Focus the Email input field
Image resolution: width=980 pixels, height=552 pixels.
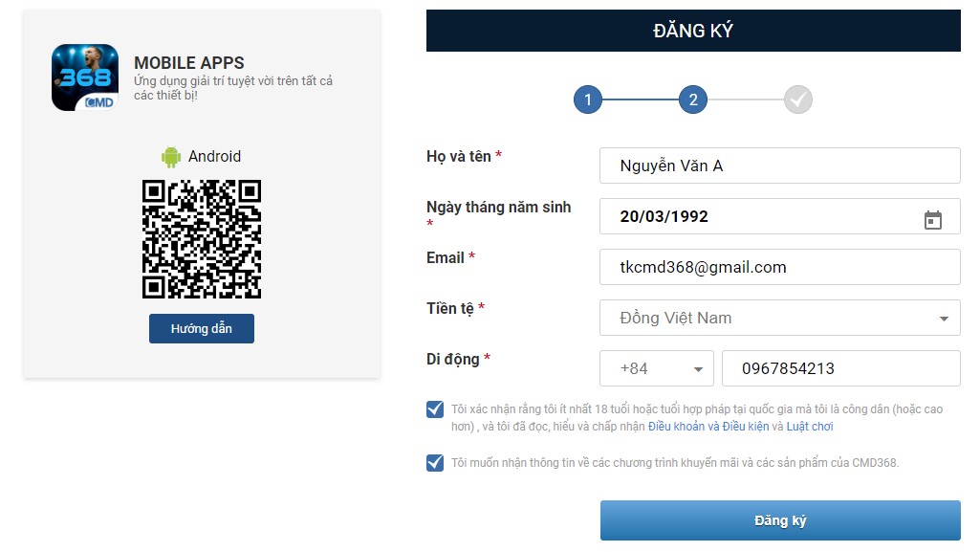coord(779,268)
